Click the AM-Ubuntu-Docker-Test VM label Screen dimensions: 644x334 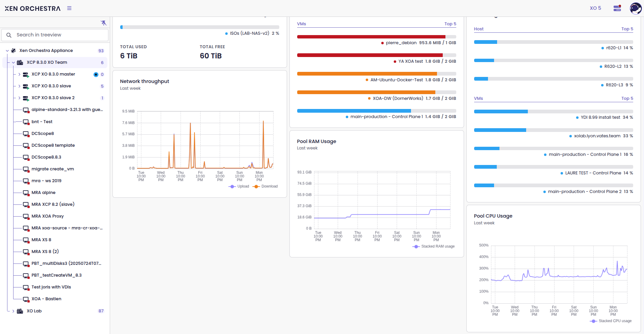coord(397,80)
